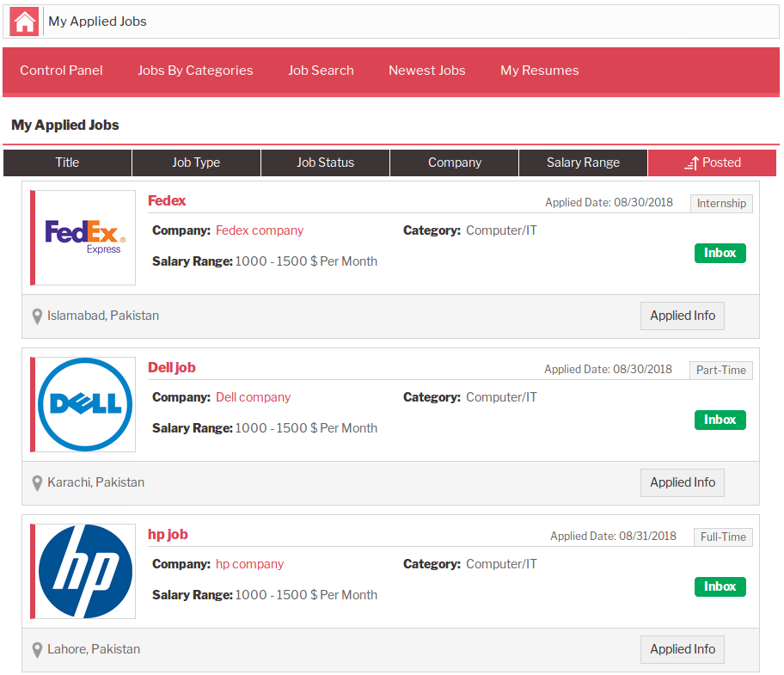Screen dimensions: 784x675
Task: Click the Karachi, Pakistan location text
Action: (x=96, y=482)
